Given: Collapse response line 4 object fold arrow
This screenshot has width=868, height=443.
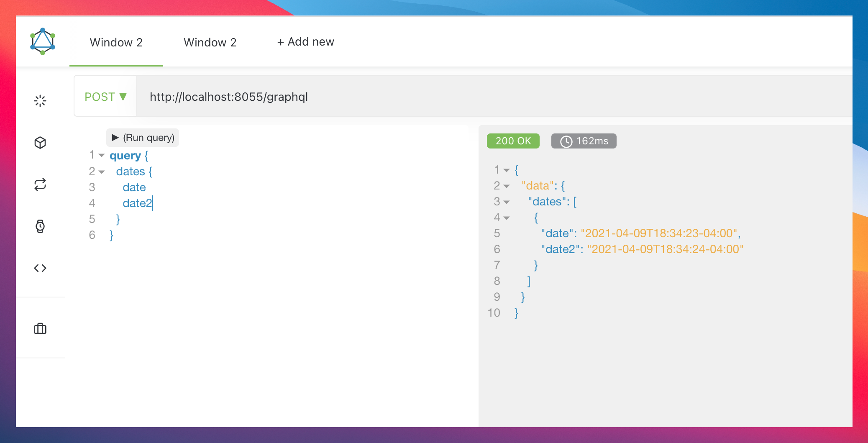Looking at the screenshot, I should (507, 218).
